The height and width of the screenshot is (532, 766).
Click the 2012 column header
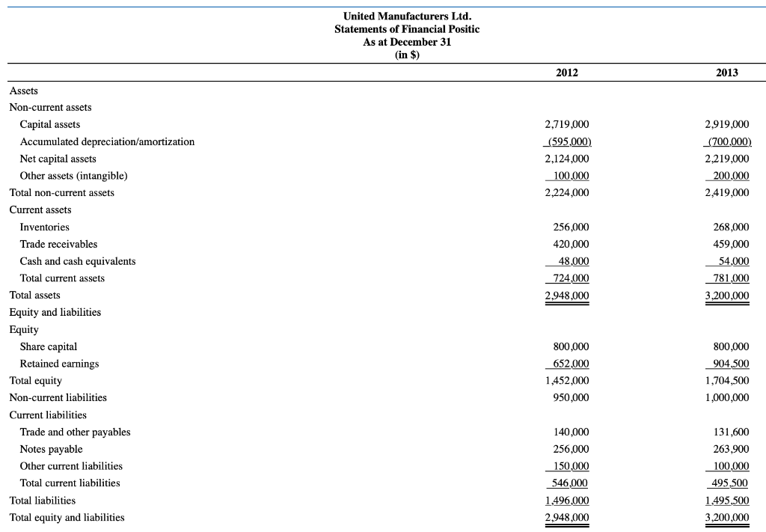pyautogui.click(x=567, y=73)
